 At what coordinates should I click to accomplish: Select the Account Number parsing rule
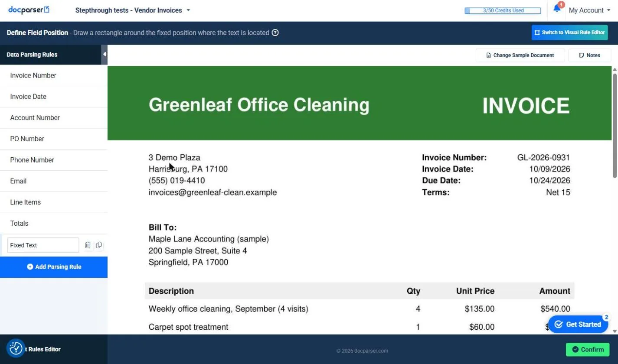(54, 118)
